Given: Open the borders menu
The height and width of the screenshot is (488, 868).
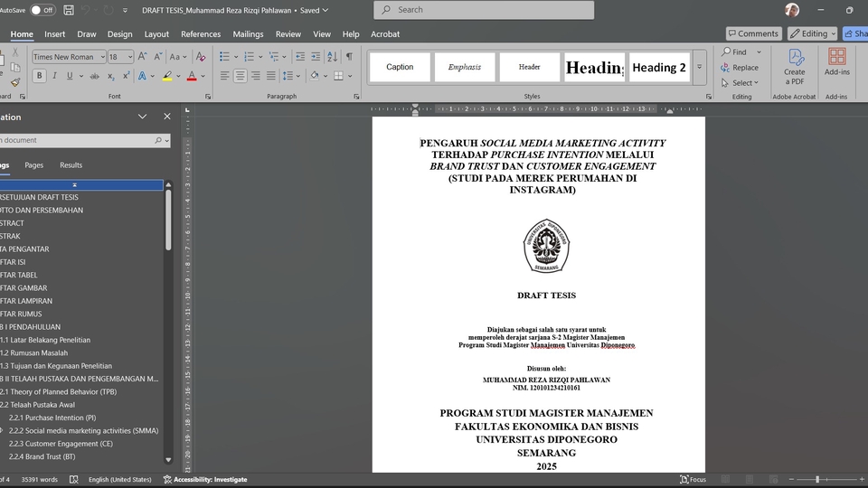Looking at the screenshot, I should (350, 76).
